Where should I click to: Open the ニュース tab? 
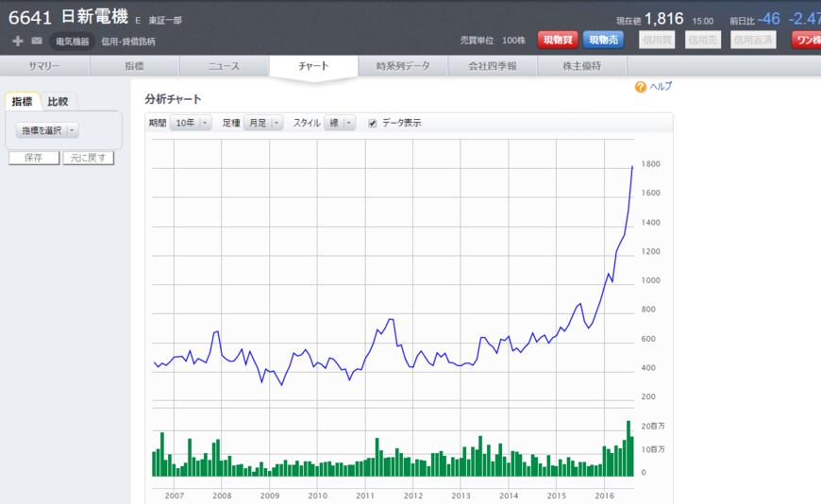tap(224, 66)
